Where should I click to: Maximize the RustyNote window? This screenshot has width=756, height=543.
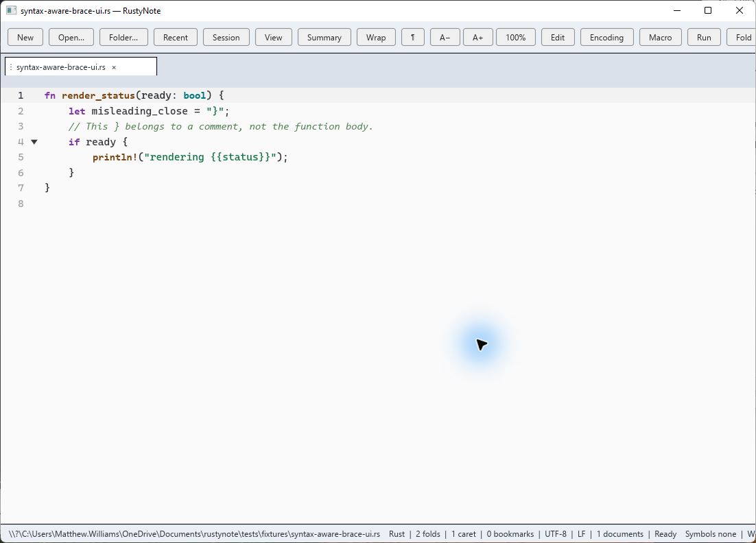pyautogui.click(x=708, y=10)
